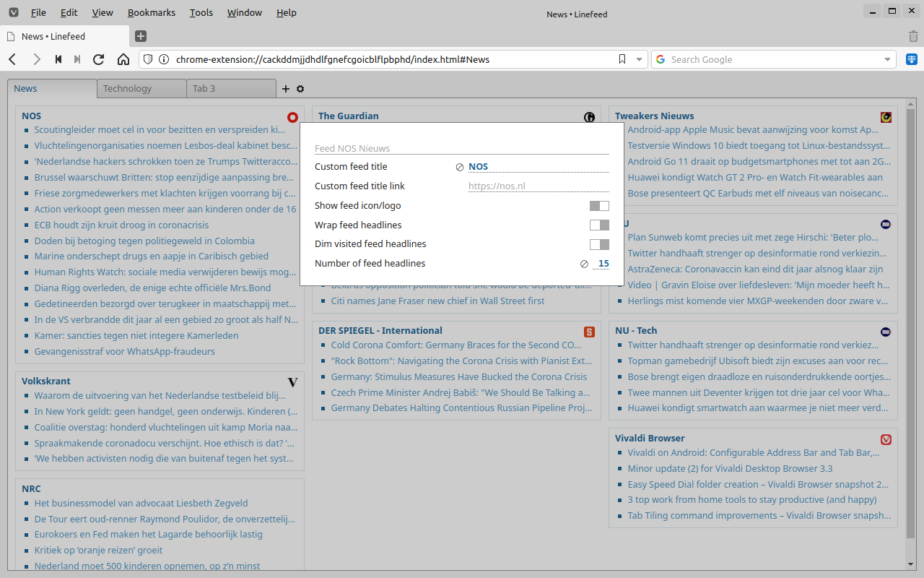Click The Guardian feed logo icon
This screenshot has width=924, height=578.
(590, 117)
